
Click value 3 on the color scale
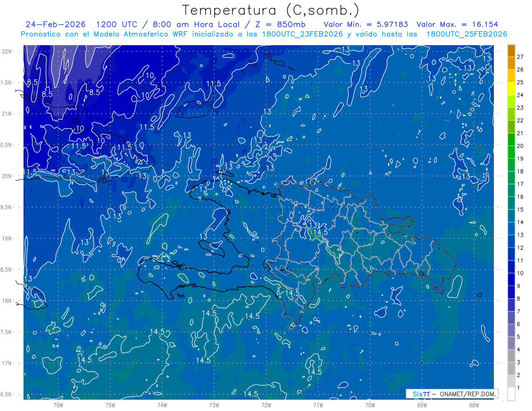(x=519, y=362)
